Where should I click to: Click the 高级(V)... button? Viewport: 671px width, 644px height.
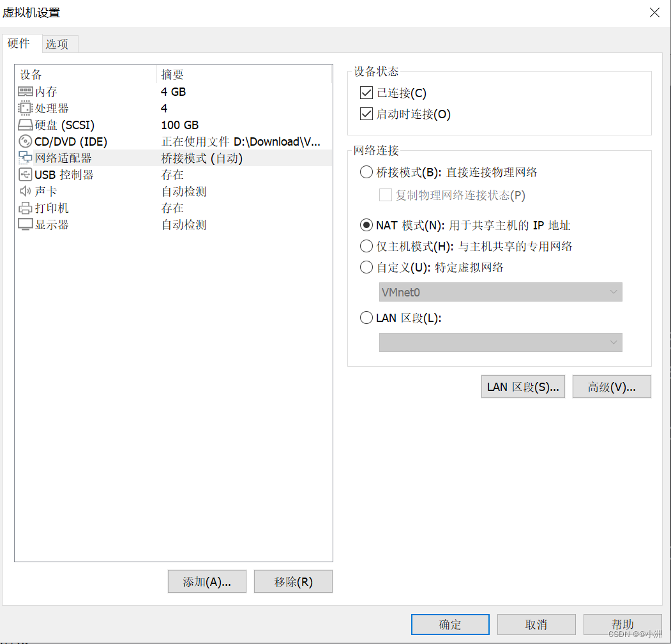pos(611,387)
